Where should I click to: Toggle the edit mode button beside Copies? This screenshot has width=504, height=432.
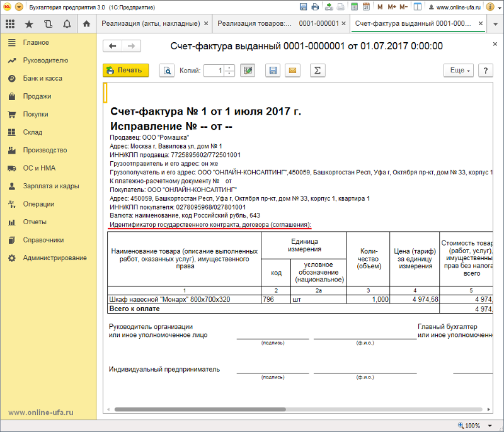point(248,71)
